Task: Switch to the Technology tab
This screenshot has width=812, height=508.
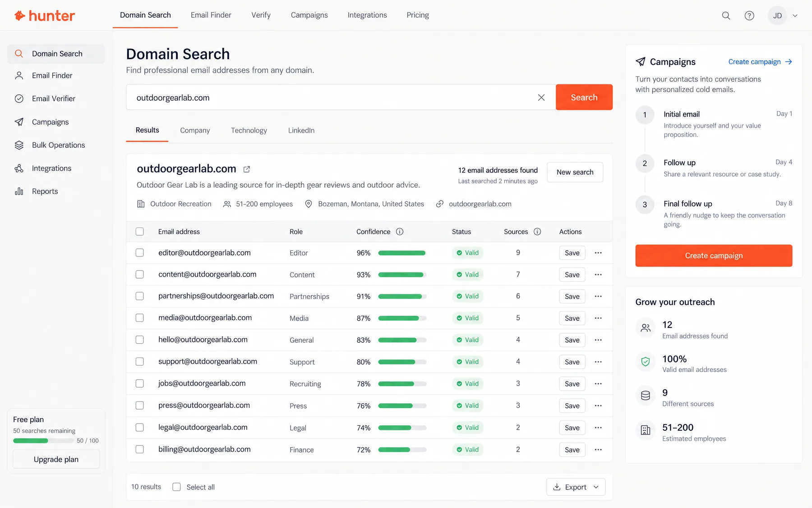Action: [249, 130]
